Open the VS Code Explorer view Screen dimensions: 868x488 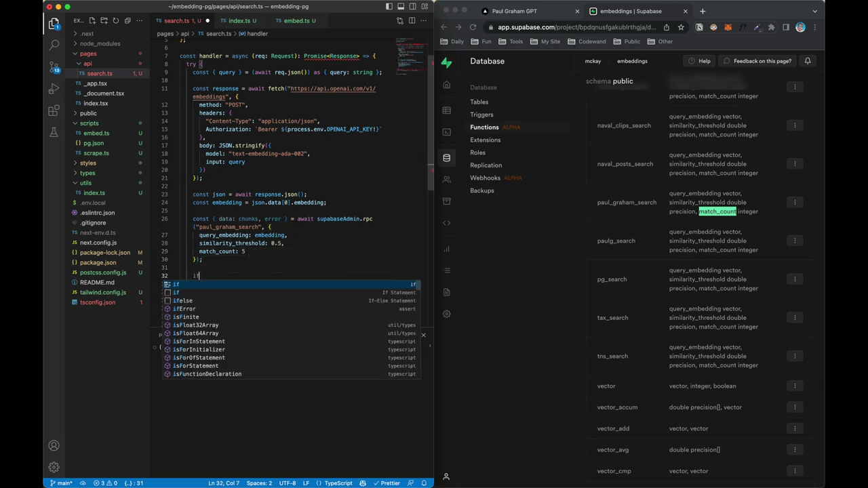pos(54,24)
